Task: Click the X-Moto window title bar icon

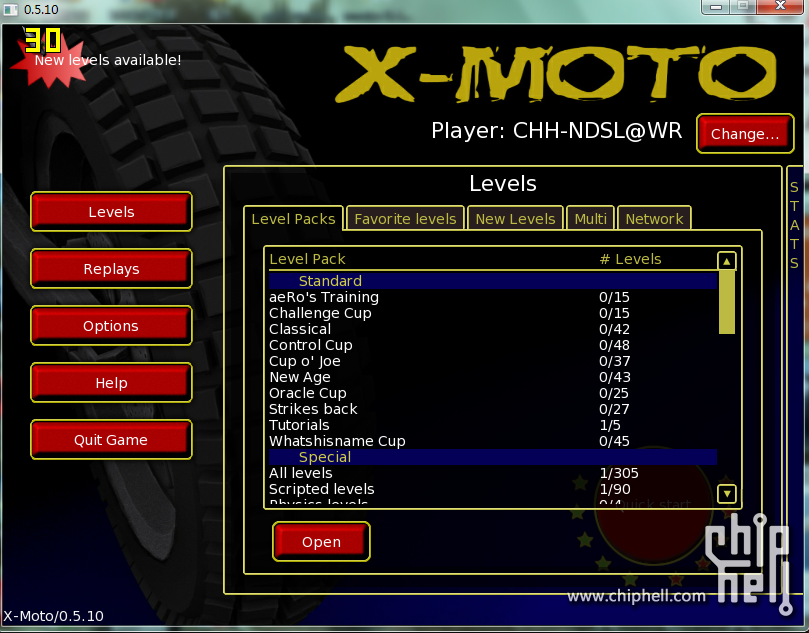Action: (10, 9)
